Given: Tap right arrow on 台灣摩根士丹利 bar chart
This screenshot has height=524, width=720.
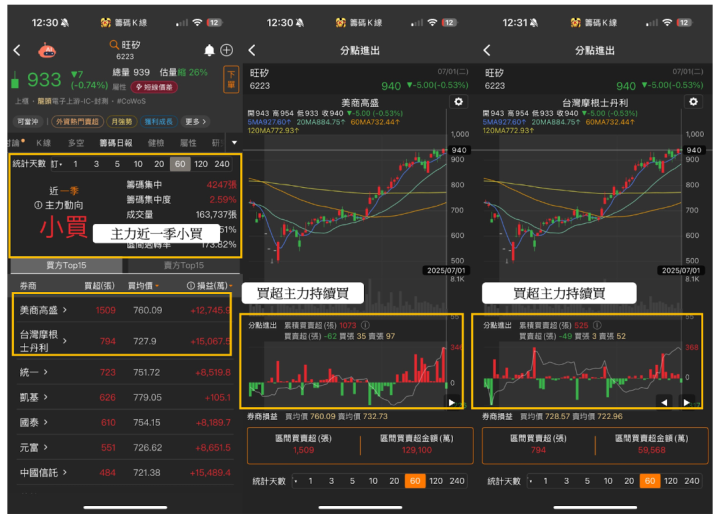Looking at the screenshot, I should click(x=686, y=402).
